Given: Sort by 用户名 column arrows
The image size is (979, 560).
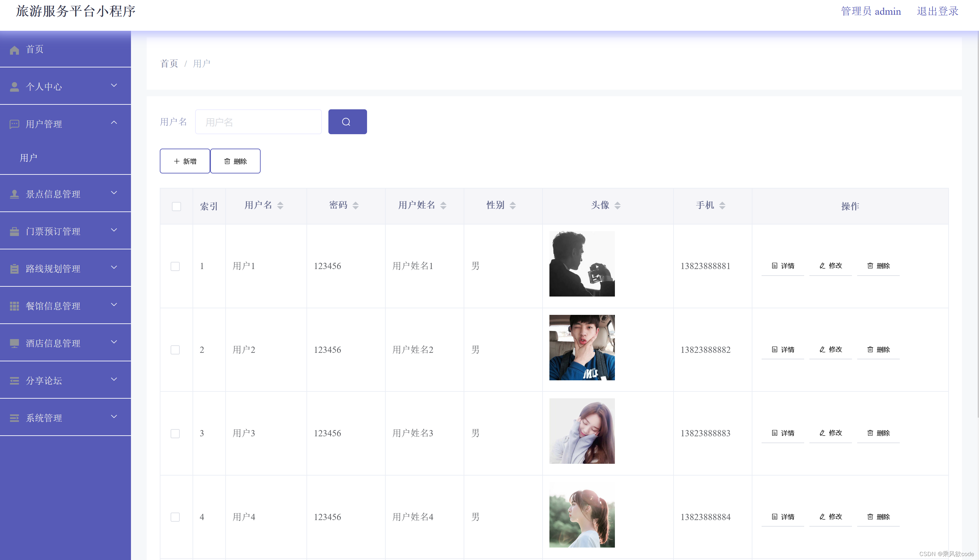Looking at the screenshot, I should (x=280, y=206).
